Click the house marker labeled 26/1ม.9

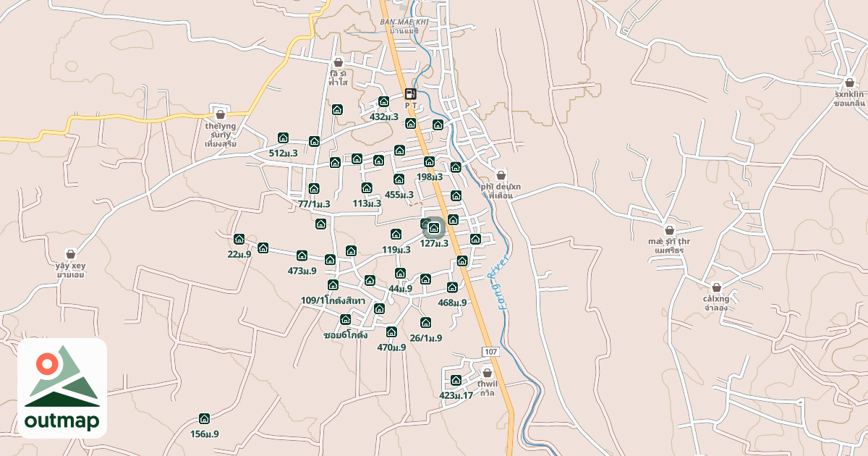[425, 323]
